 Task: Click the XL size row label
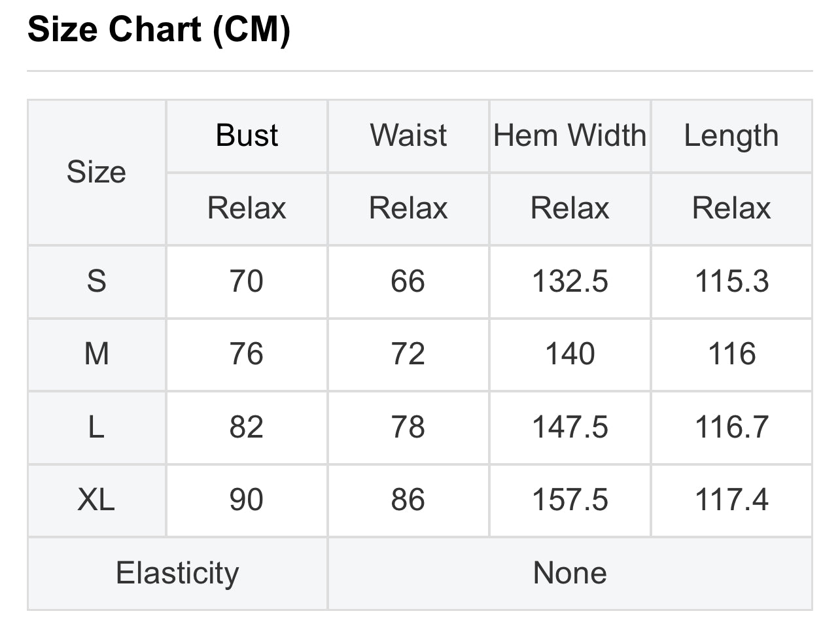(96, 500)
